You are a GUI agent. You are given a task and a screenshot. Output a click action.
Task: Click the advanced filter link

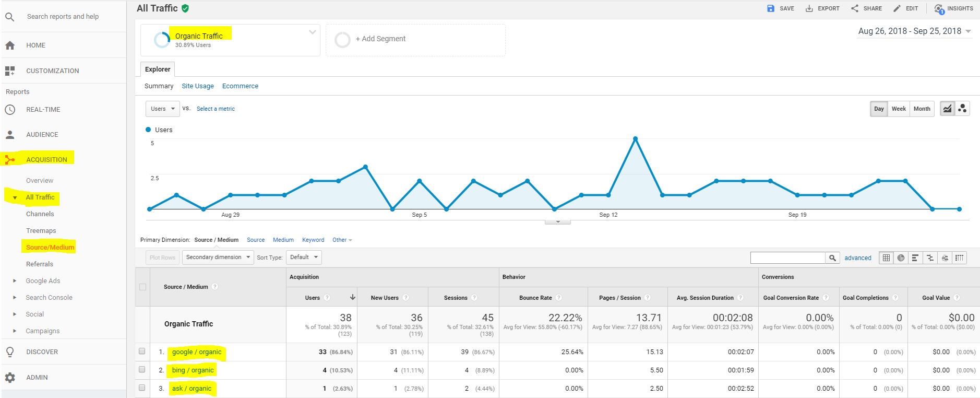857,258
